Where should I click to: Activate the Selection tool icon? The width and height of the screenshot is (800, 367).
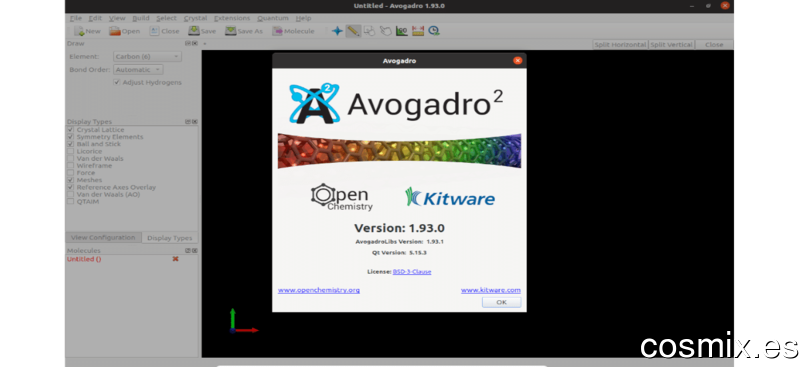(369, 31)
